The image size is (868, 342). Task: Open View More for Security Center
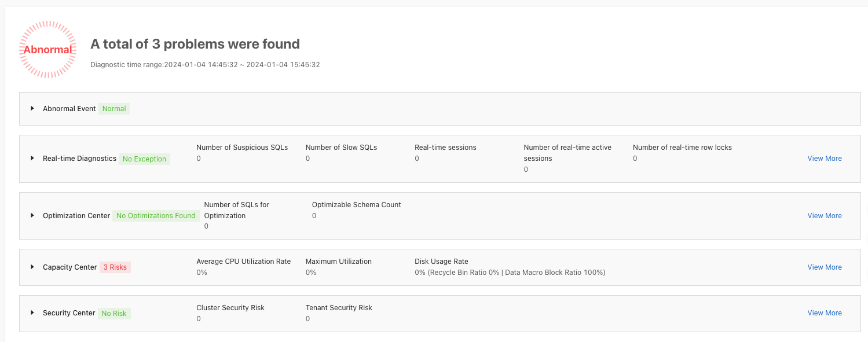click(x=824, y=313)
